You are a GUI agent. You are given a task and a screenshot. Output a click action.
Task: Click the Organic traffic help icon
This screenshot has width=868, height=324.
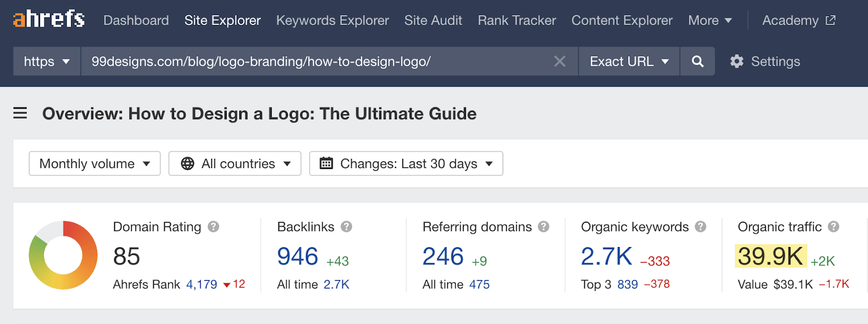pyautogui.click(x=834, y=226)
